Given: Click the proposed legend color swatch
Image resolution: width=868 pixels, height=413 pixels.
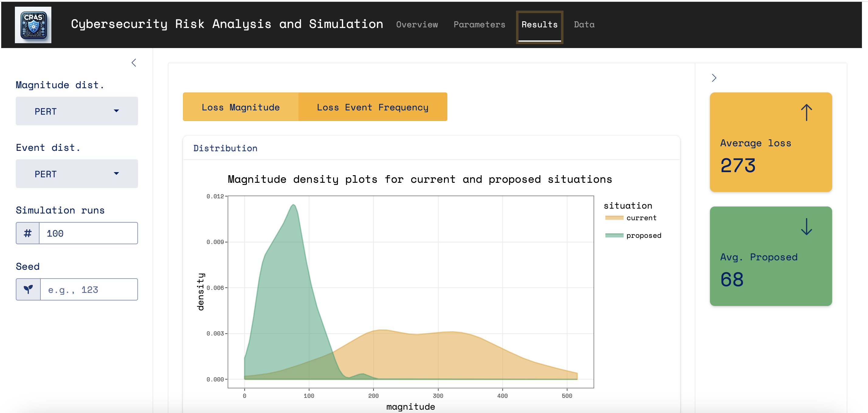Looking at the screenshot, I should click(614, 235).
